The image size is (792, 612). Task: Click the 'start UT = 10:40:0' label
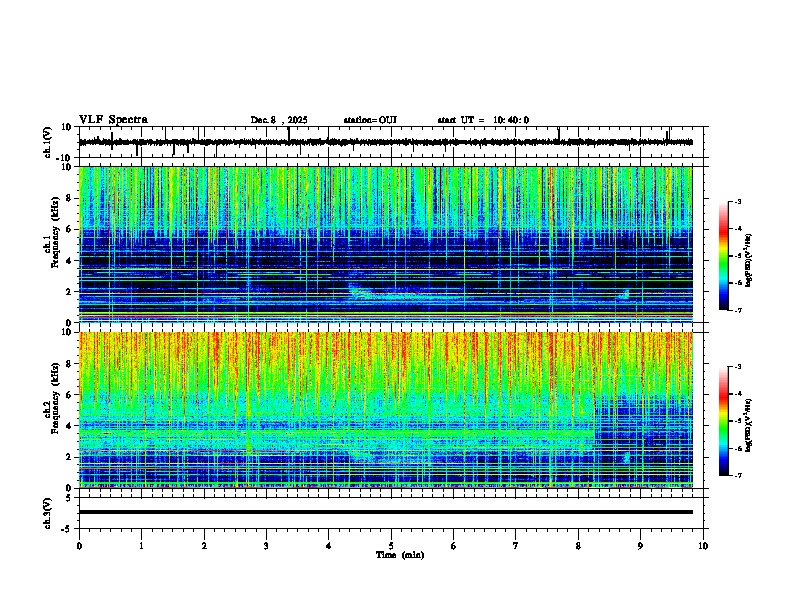tap(483, 120)
